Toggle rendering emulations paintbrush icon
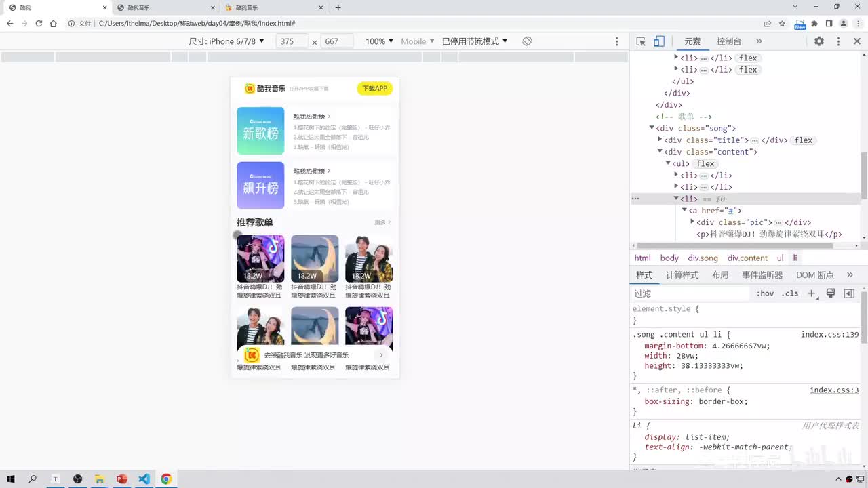 coord(830,293)
